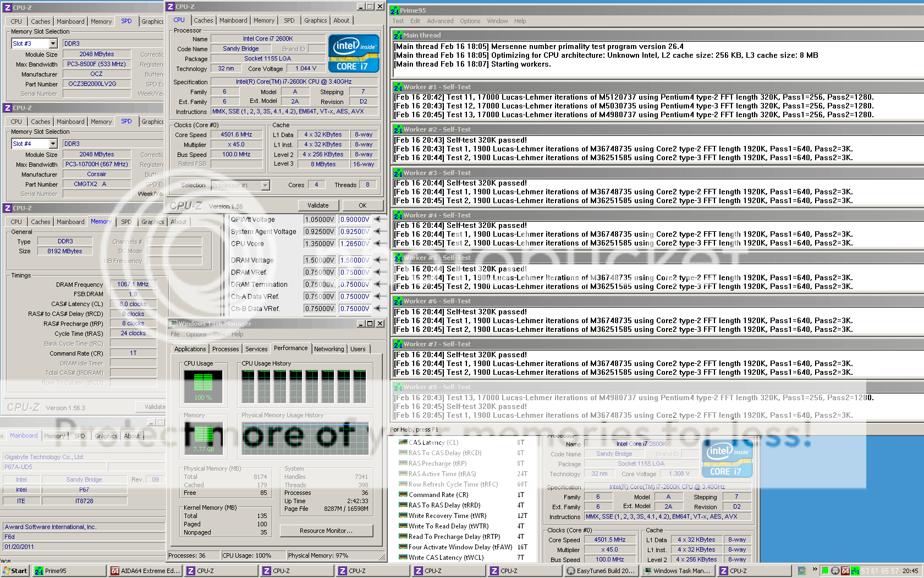Click the Prime95 icon beside Worker #2 title
The image size is (924, 578).
pyautogui.click(x=398, y=130)
